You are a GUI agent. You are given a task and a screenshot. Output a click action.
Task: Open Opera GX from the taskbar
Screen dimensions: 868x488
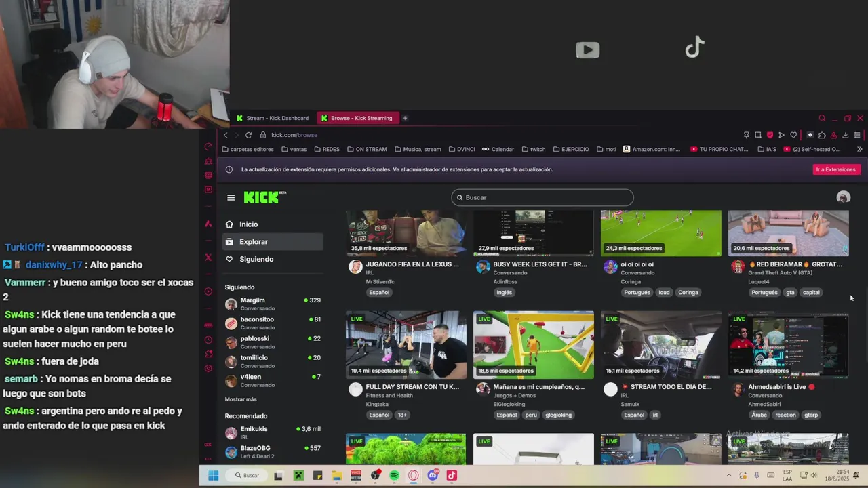(x=414, y=476)
